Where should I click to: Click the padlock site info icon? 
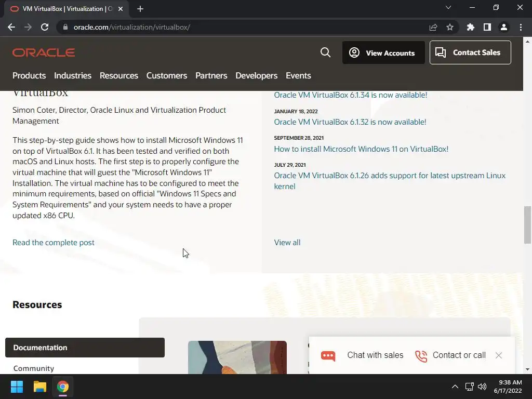65,27
